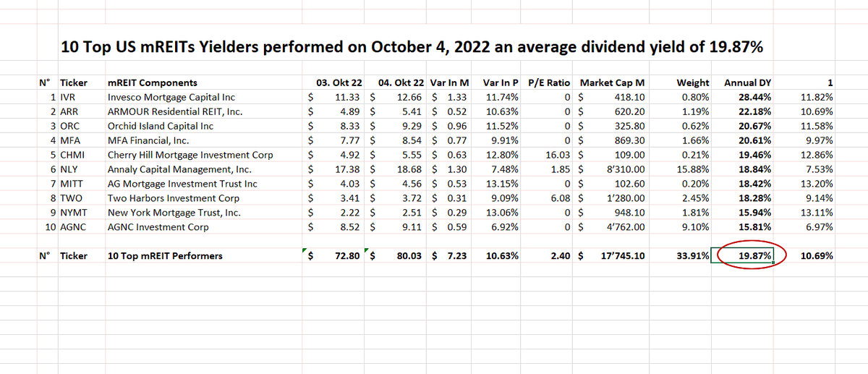Select 'Annaly Capital Management, Inc.' cell
The height and width of the screenshot is (374, 868).
point(179,169)
